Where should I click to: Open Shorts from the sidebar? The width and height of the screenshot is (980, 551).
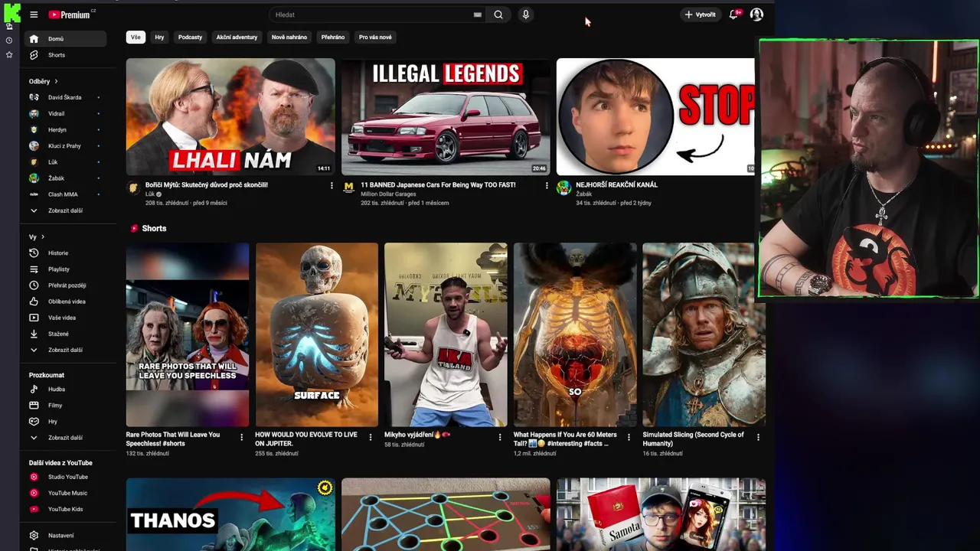coord(64,55)
